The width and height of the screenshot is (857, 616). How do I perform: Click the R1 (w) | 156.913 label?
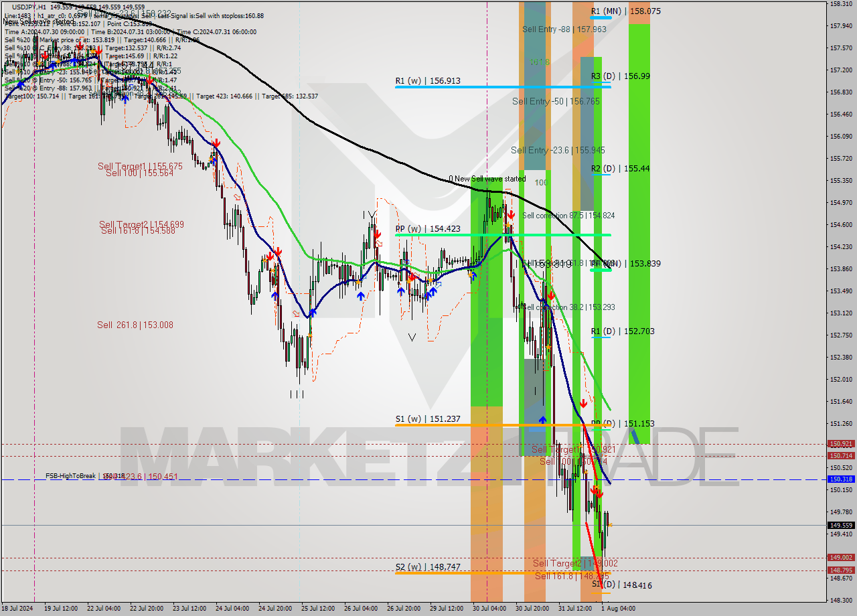pyautogui.click(x=428, y=80)
